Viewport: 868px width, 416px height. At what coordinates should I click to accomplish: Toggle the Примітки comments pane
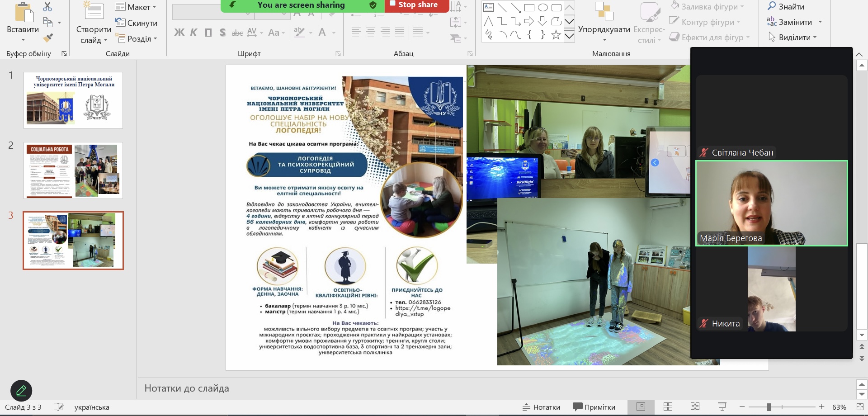pos(594,407)
